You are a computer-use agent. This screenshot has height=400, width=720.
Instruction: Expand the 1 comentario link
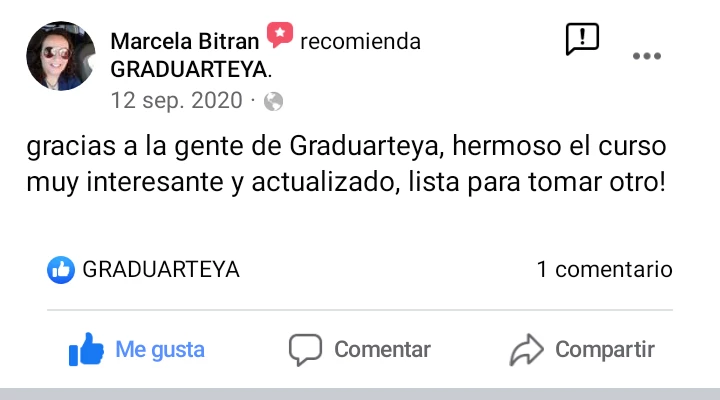(604, 269)
